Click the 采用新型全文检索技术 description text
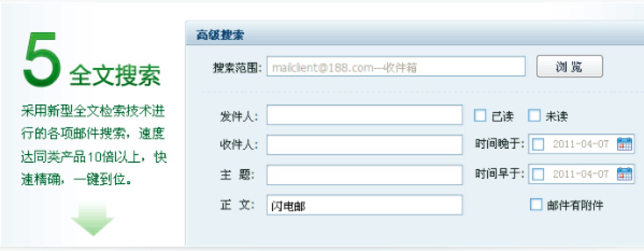Image resolution: width=644 pixels, height=251 pixels. coord(94,145)
